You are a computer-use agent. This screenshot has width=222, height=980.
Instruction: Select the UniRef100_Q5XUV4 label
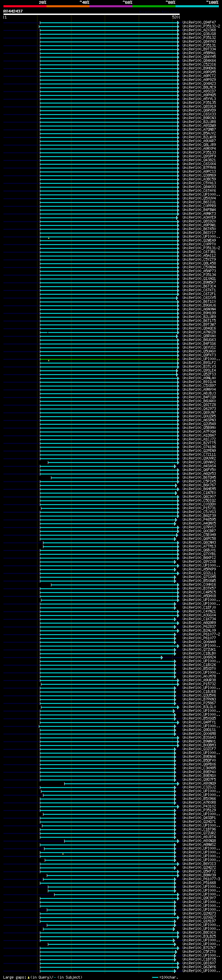click(x=199, y=198)
